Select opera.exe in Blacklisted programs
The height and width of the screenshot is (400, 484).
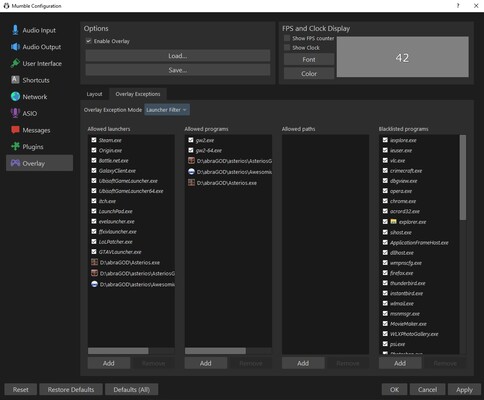point(401,191)
